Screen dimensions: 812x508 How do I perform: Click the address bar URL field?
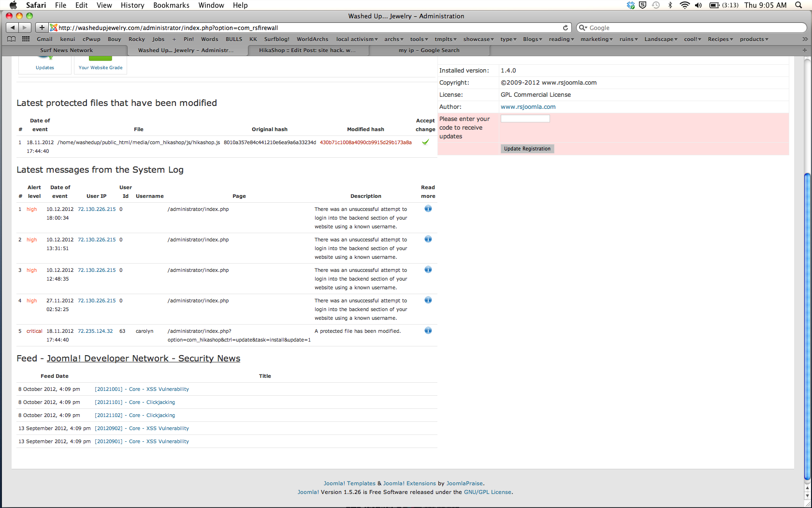[310, 28]
